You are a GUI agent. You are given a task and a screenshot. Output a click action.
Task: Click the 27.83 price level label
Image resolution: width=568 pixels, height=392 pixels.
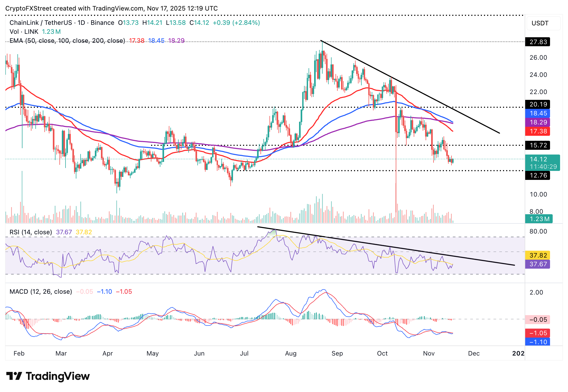coord(538,42)
